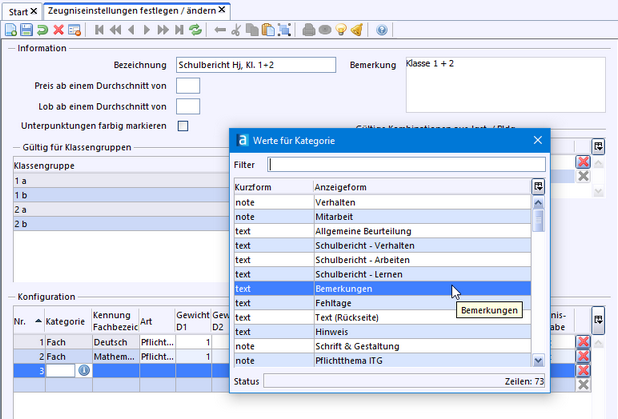Image resolution: width=618 pixels, height=419 pixels.
Task: Select the Bemerkungen row
Action: 383,289
